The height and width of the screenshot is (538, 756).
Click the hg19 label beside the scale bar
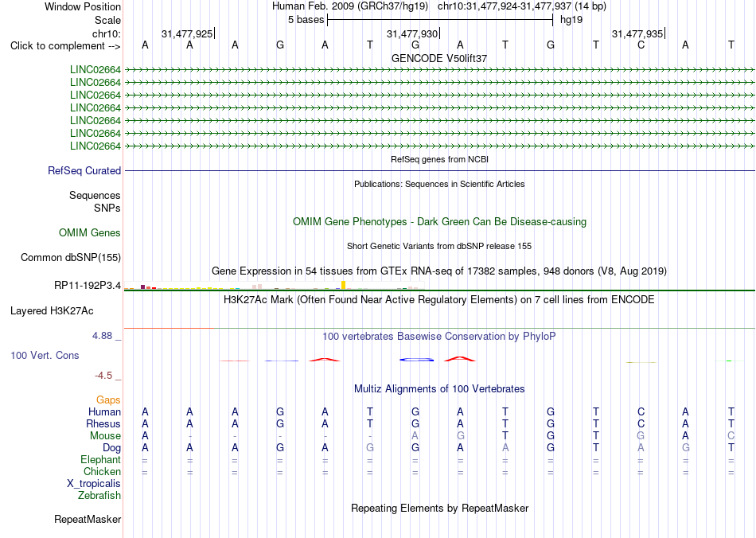pyautogui.click(x=571, y=20)
